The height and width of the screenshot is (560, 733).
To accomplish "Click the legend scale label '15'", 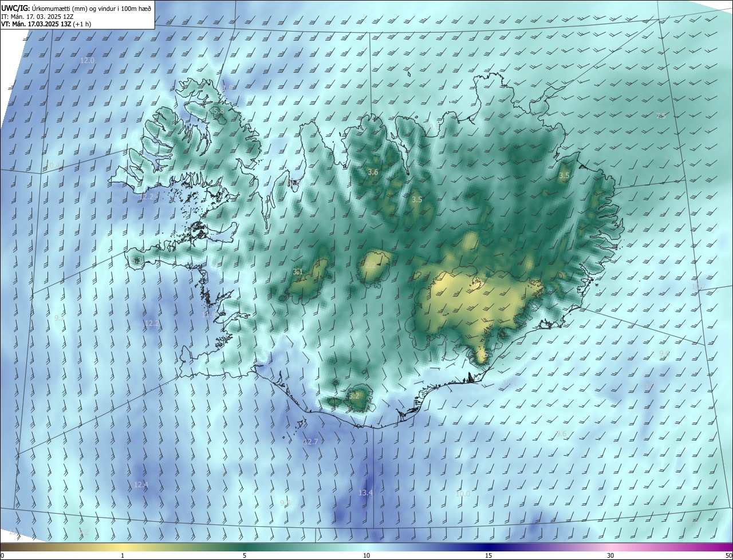I will coord(488,556).
